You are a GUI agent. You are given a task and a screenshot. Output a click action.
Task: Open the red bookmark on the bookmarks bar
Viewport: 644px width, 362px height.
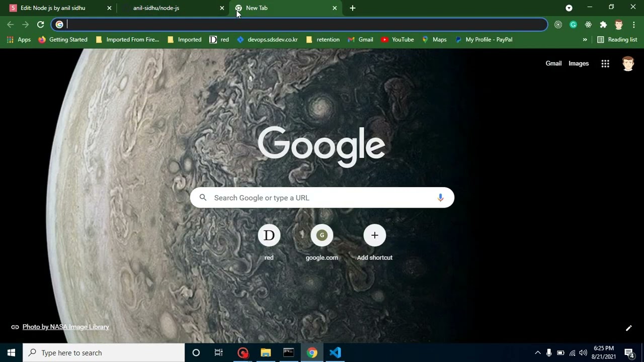[219, 40]
